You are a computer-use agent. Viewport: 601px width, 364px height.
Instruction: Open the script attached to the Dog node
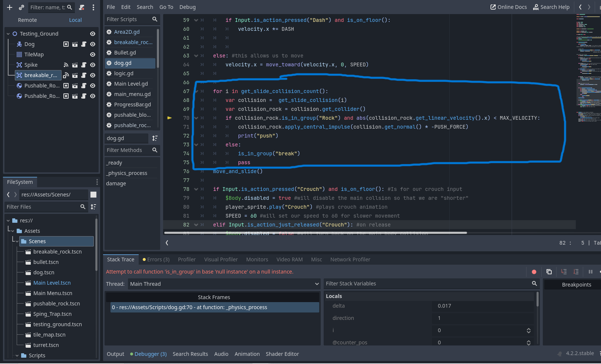pos(84,44)
